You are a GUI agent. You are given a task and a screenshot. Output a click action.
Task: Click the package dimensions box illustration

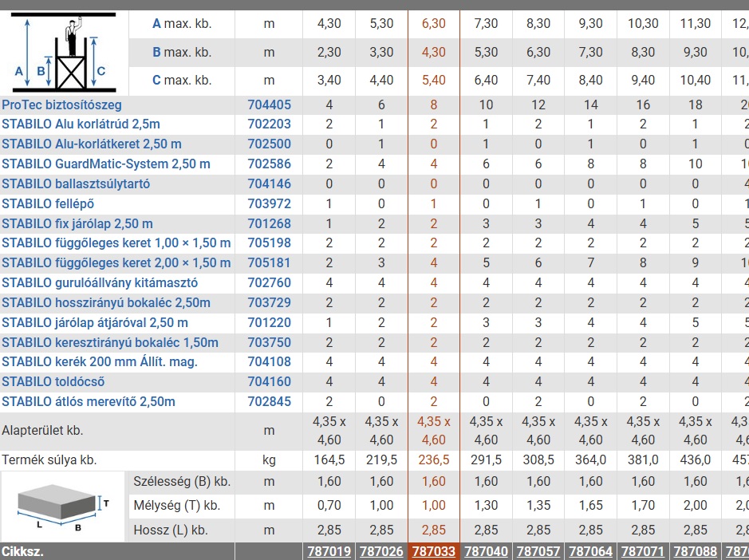(62, 507)
